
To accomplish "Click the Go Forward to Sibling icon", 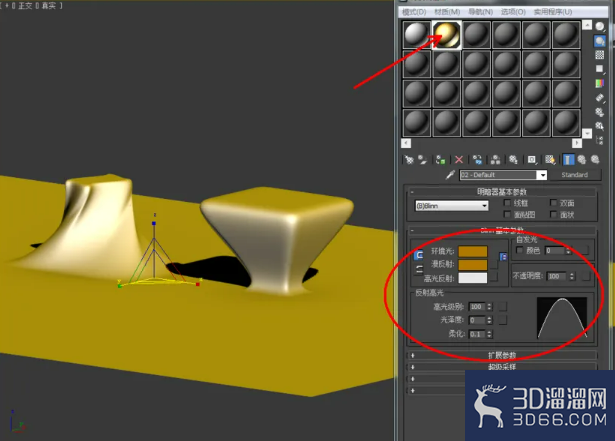I will pyautogui.click(x=595, y=160).
